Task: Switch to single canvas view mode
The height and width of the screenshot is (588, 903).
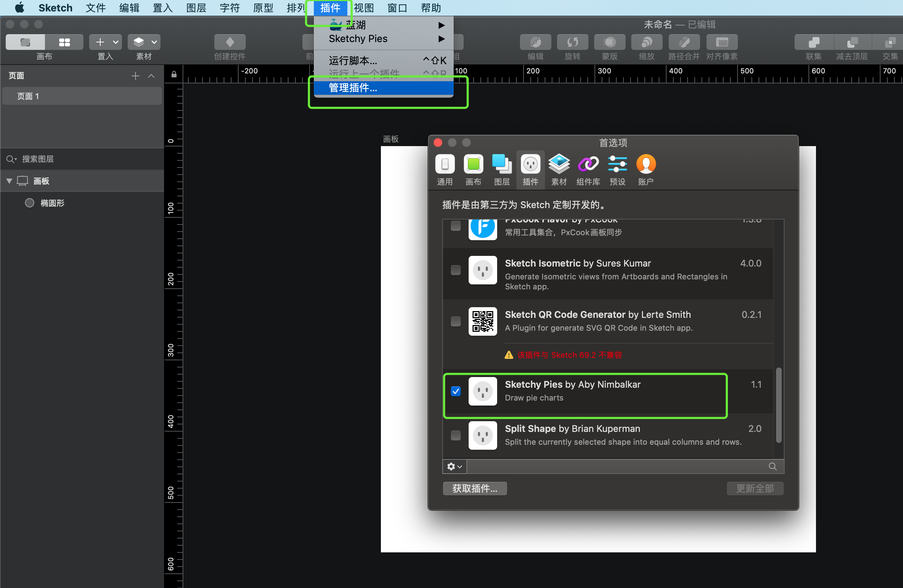Action: coord(25,42)
